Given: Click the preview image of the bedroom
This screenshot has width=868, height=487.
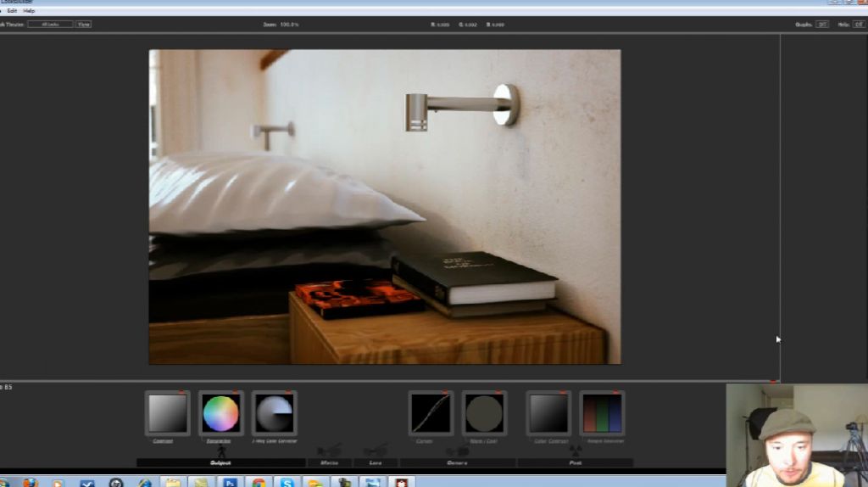Looking at the screenshot, I should pyautogui.click(x=385, y=207).
